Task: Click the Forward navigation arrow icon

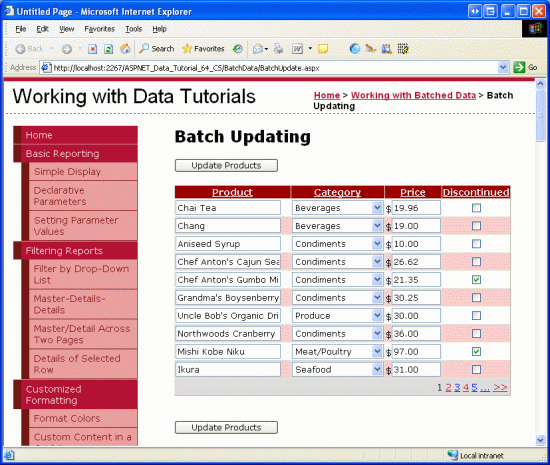Action: click(x=67, y=49)
